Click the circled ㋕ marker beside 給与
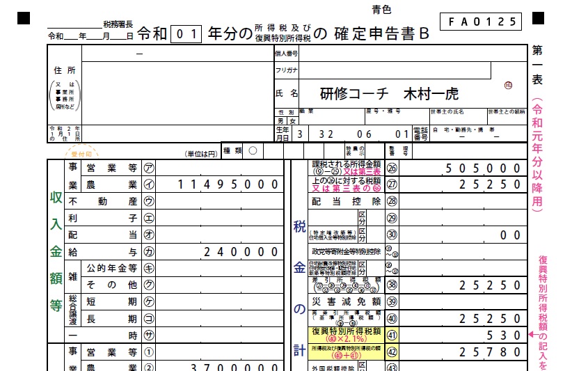The image size is (588, 371). pos(149,252)
